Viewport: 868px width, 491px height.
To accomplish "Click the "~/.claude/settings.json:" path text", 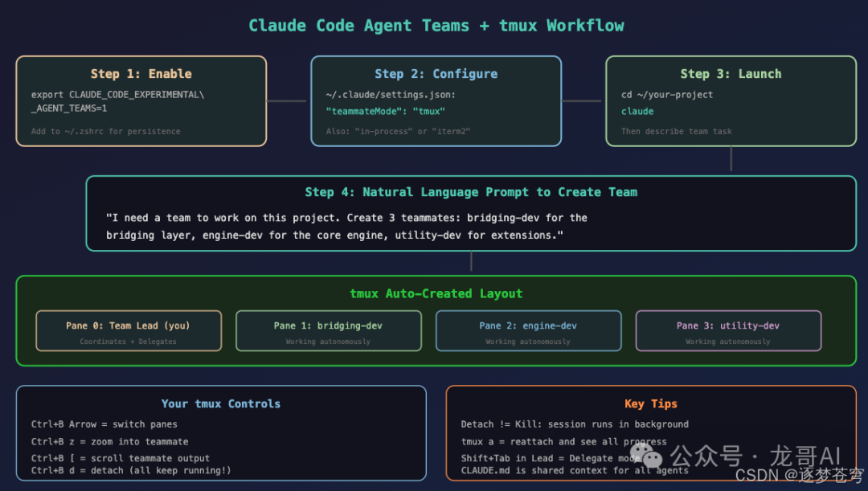I will tap(391, 95).
